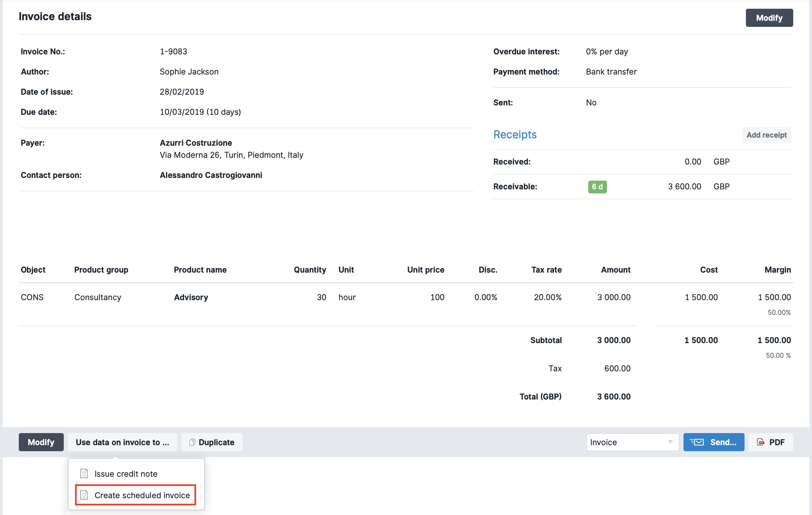
Task: Click address Via Moderna 26, Turin
Action: (x=232, y=155)
